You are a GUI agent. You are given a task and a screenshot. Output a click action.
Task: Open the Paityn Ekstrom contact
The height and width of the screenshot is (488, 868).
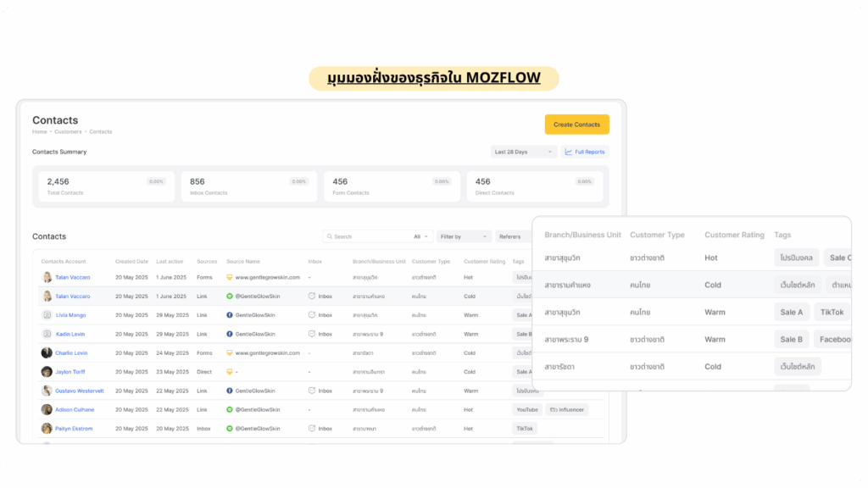tap(74, 428)
